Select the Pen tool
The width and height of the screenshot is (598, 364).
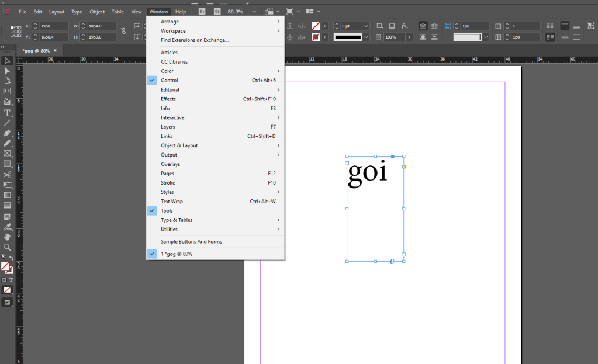tap(7, 133)
